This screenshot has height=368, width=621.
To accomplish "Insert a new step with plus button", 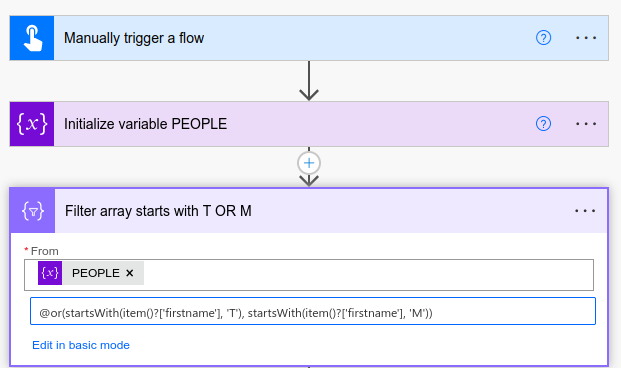I will (x=309, y=163).
